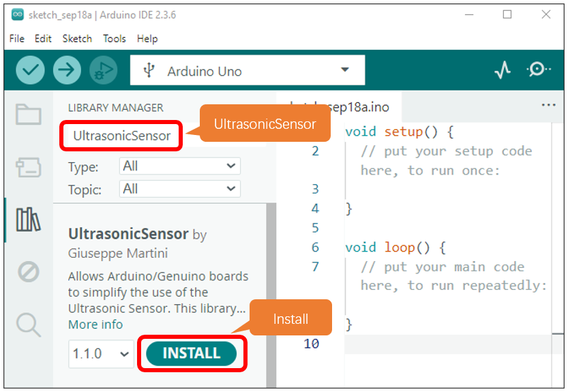
Task: Close the Arduino IDE window
Action: pos(546,14)
